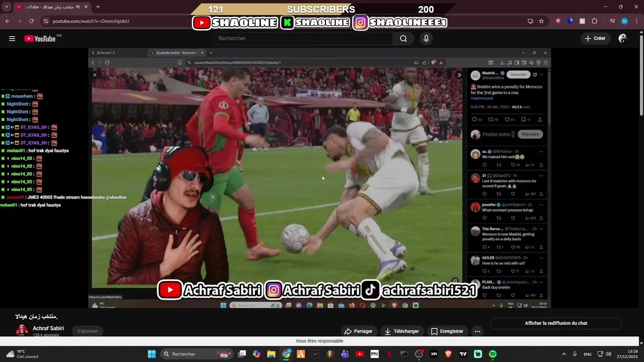Open the TradingView taskbar icon
644x362 pixels.
click(463, 354)
